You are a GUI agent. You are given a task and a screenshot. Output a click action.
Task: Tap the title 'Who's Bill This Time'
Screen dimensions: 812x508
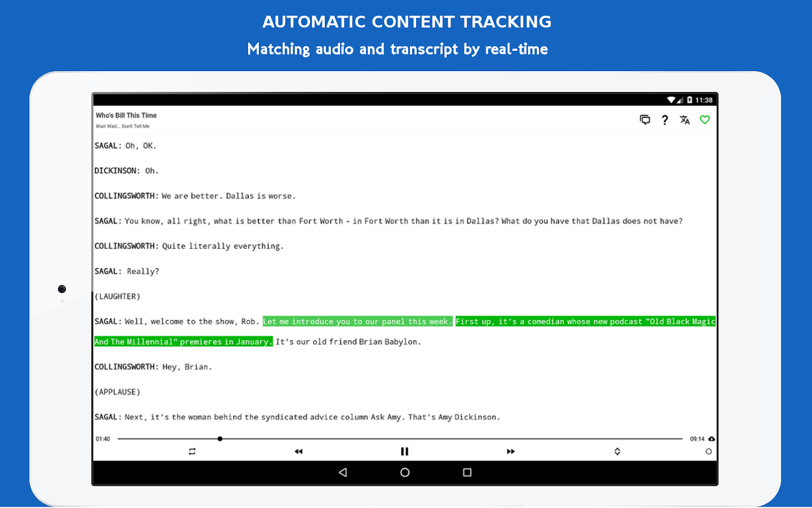(x=126, y=115)
